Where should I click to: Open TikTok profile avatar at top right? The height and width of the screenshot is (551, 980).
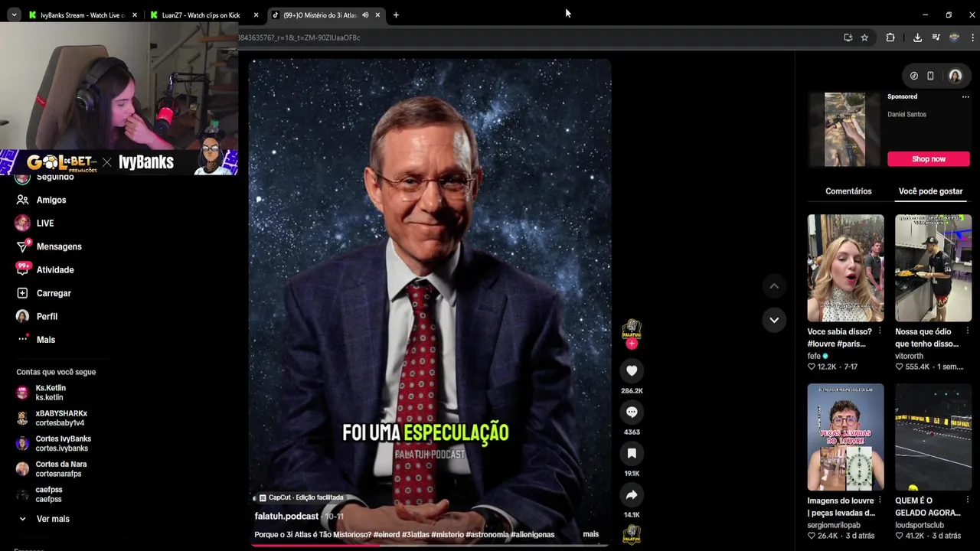pyautogui.click(x=955, y=76)
